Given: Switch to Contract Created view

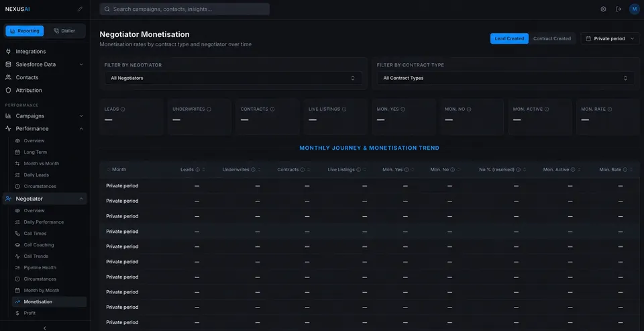Looking at the screenshot, I should click(552, 39).
